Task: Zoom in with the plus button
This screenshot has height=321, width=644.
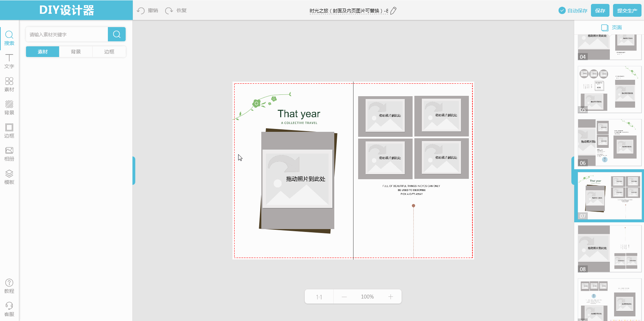Action: coord(391,297)
